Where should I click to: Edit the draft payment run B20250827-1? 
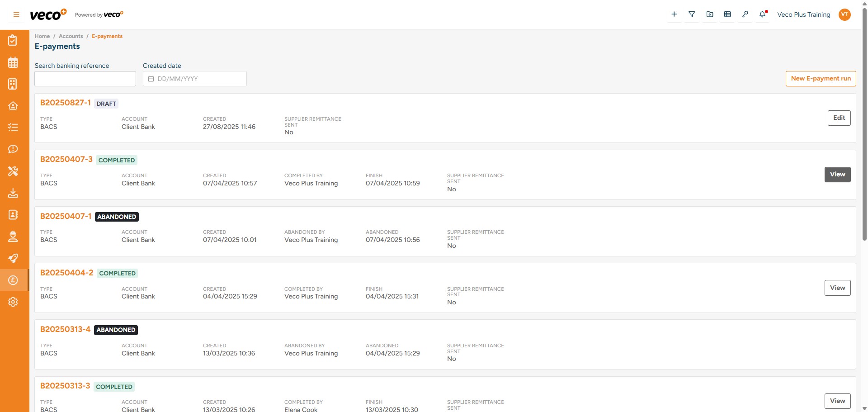coord(839,118)
